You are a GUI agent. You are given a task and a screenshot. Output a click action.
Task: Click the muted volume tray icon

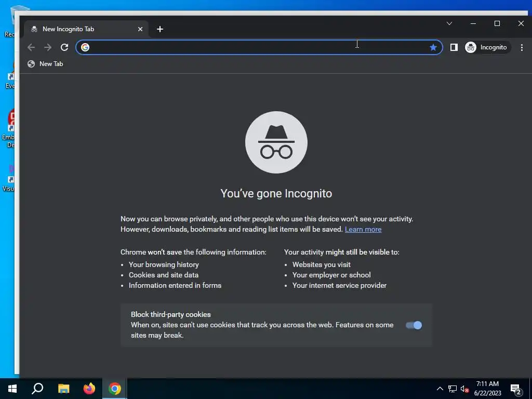[464, 389]
